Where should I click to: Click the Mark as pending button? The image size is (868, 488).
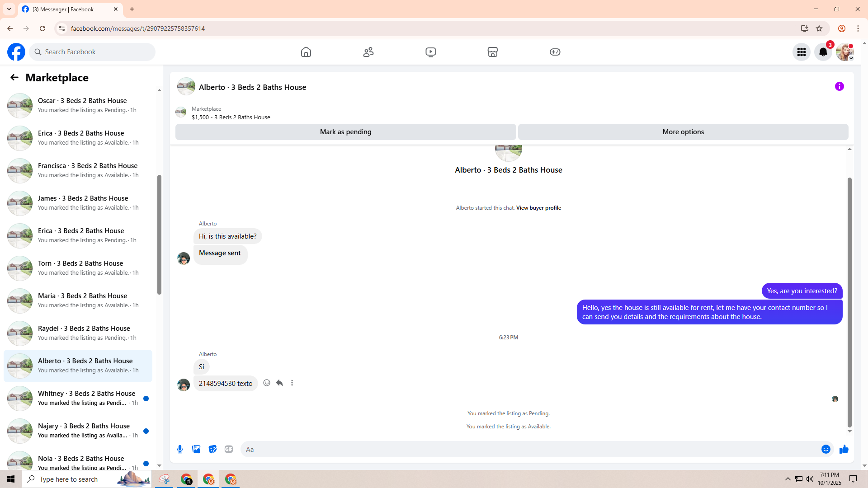point(346,132)
